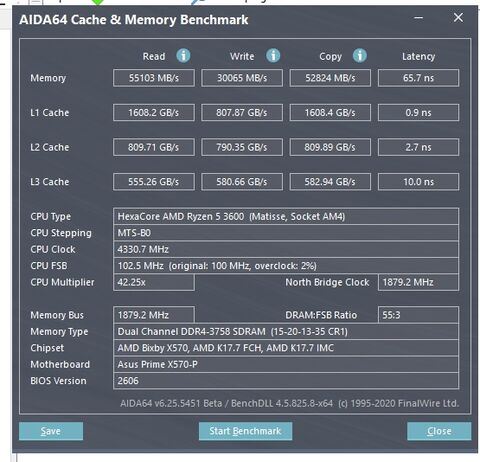Viewport: 480px width, 462px height.
Task: Minimize the AIDA64 benchmark window
Action: [419, 18]
